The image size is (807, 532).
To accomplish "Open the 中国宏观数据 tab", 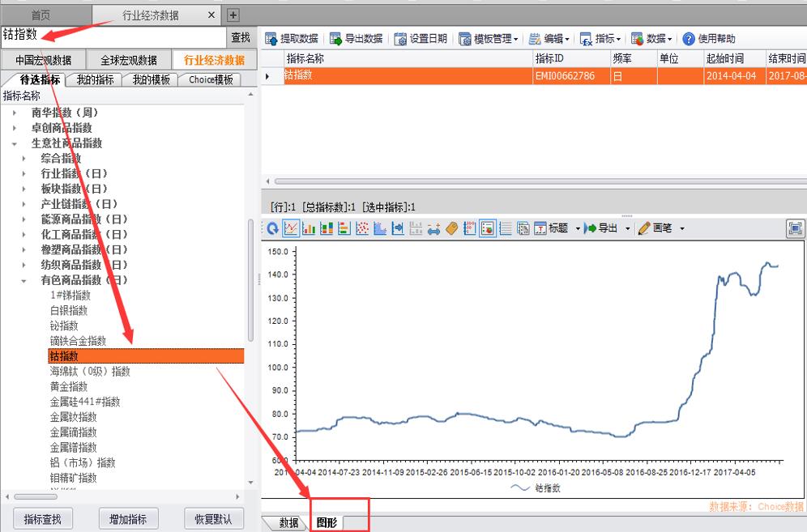I will click(x=43, y=61).
